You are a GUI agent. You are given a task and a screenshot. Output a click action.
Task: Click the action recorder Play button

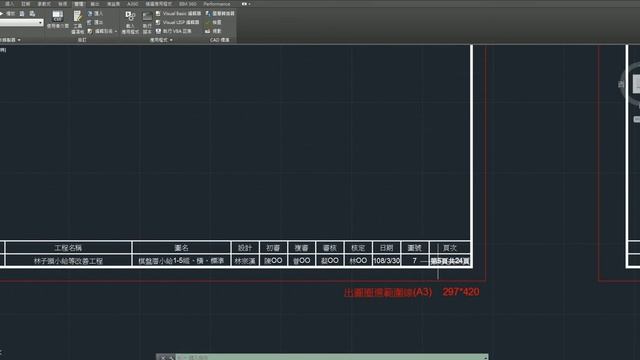tap(7, 13)
